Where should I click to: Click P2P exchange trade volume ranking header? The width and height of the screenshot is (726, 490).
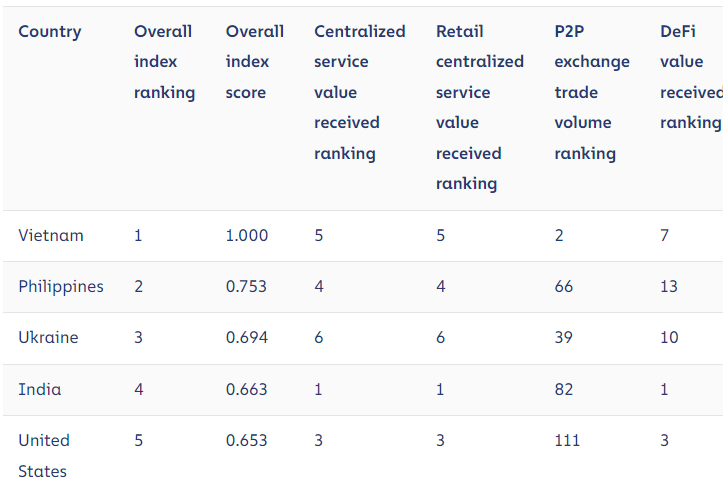click(x=592, y=92)
